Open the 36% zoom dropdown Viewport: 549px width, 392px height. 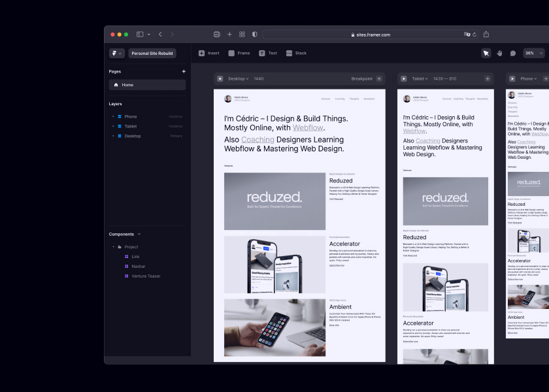534,53
